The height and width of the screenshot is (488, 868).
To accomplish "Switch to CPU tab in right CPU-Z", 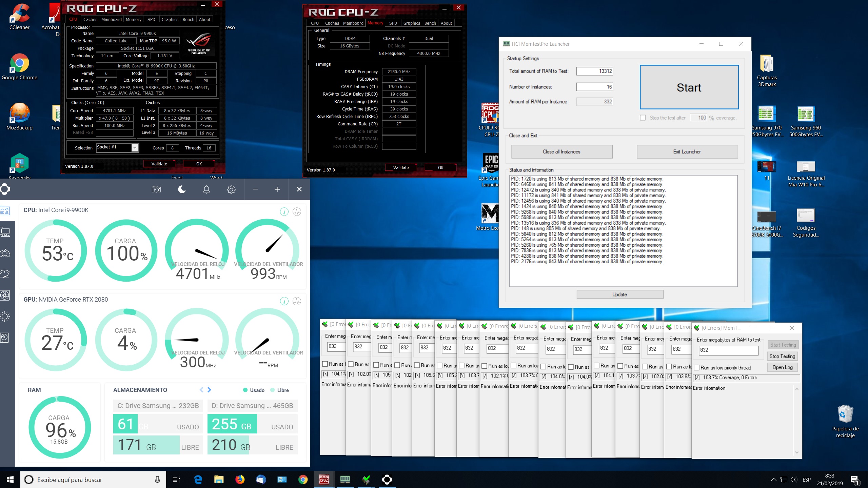I will coord(315,23).
